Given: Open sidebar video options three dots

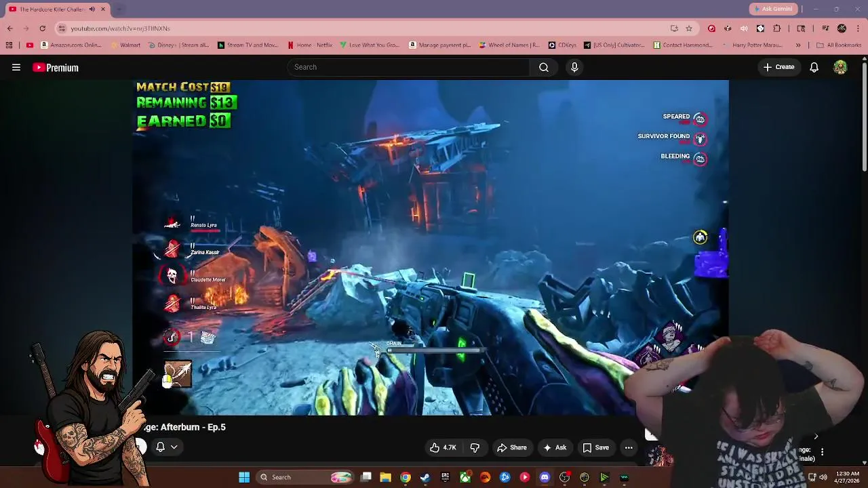Looking at the screenshot, I should pos(822,451).
